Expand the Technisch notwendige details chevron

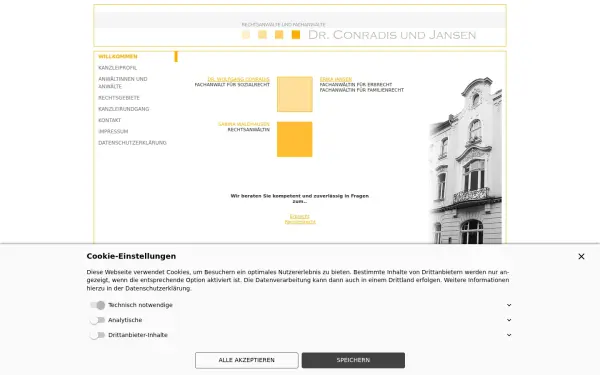point(509,305)
